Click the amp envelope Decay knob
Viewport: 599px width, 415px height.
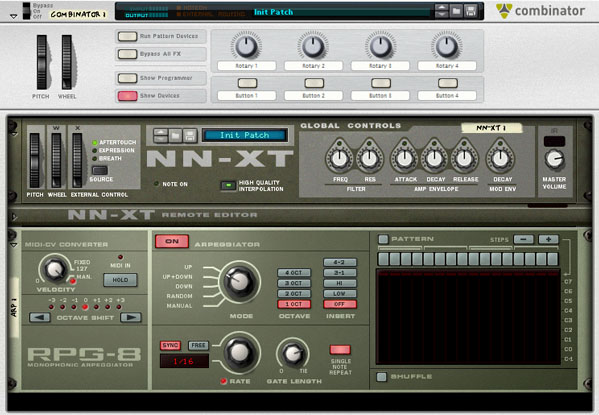tap(434, 159)
